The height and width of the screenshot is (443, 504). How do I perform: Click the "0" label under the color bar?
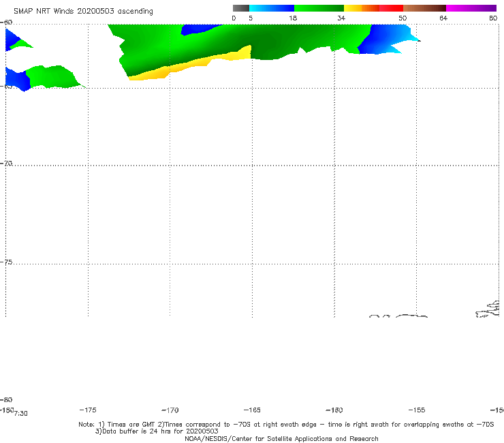[x=234, y=18]
